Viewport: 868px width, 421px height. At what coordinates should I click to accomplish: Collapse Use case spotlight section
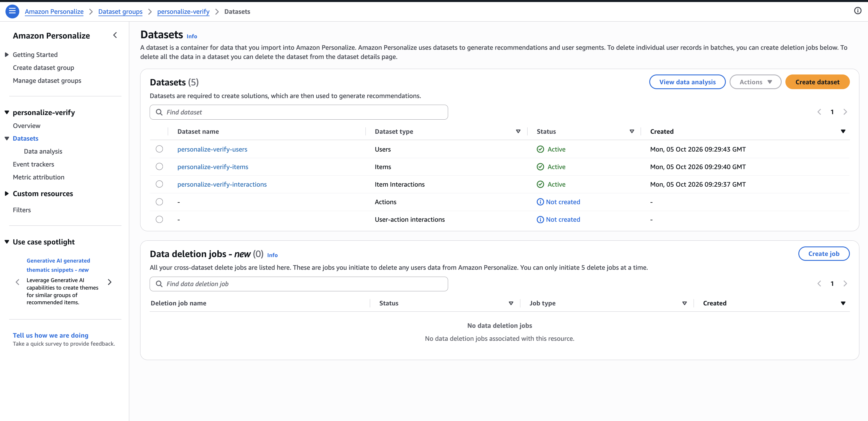pos(7,242)
